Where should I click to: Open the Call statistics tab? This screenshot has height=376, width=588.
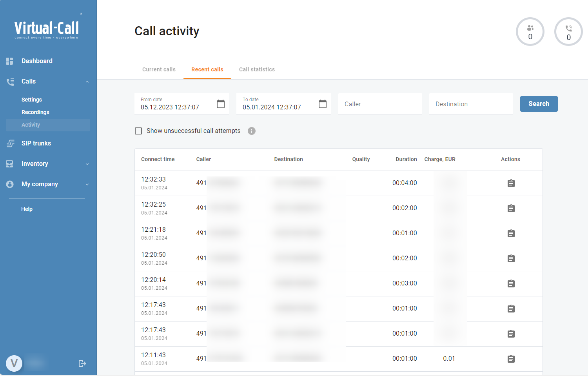[x=257, y=69]
